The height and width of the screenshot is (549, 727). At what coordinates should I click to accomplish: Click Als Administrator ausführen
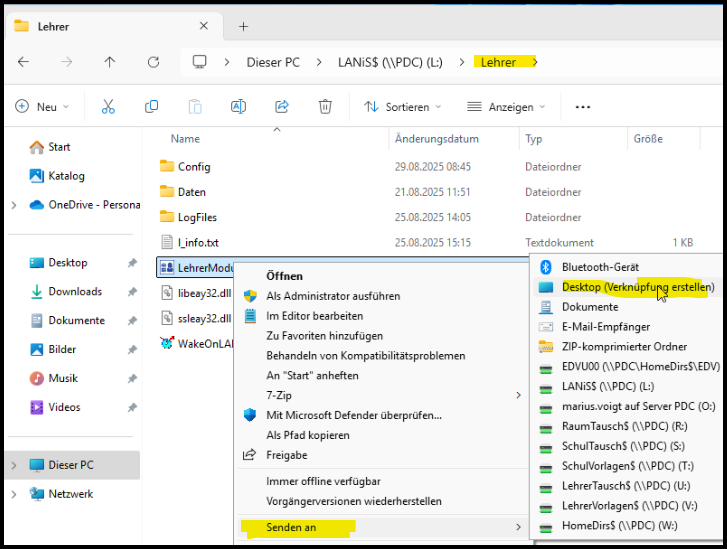coord(332,296)
